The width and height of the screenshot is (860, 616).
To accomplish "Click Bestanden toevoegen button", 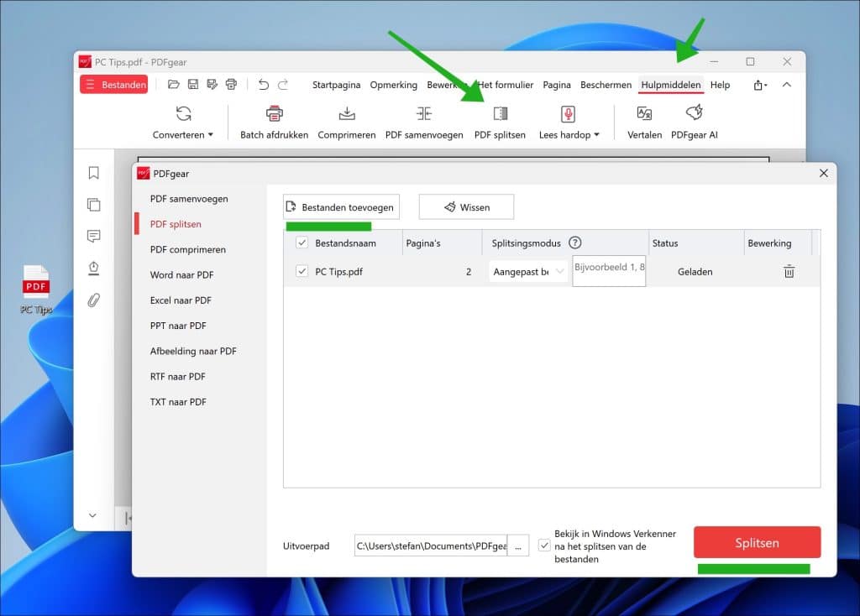I will tap(341, 207).
